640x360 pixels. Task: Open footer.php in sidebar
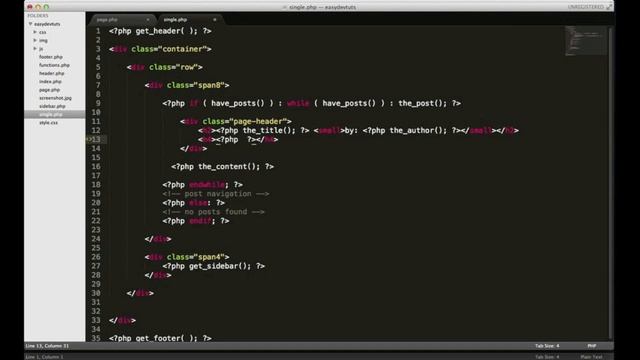coord(51,57)
